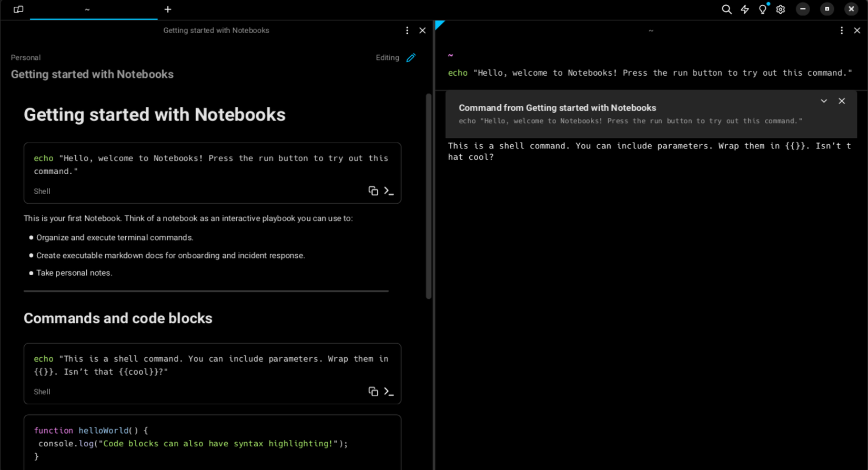Image resolution: width=868 pixels, height=470 pixels.
Task: Open terminal pane three-dot menu
Action: click(842, 31)
